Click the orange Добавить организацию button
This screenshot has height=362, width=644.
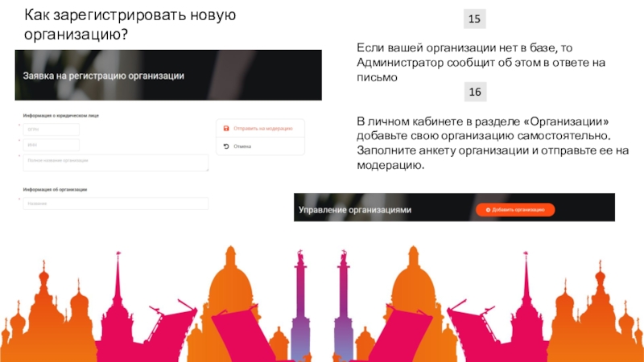(x=515, y=210)
